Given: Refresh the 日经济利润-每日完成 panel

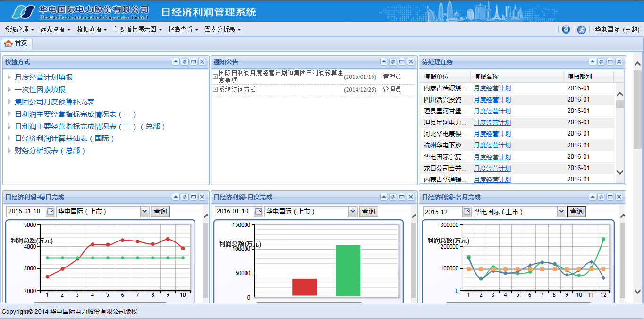Looking at the screenshot, I should (185, 197).
